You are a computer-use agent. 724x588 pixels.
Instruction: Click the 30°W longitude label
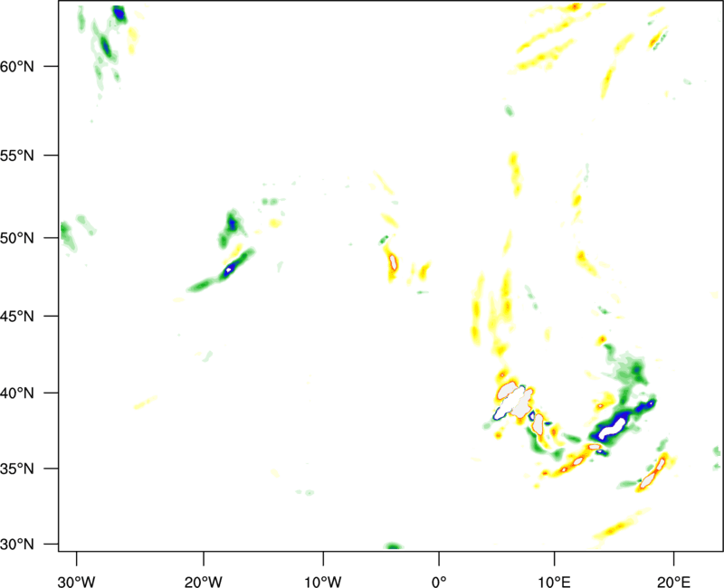[x=77, y=582]
